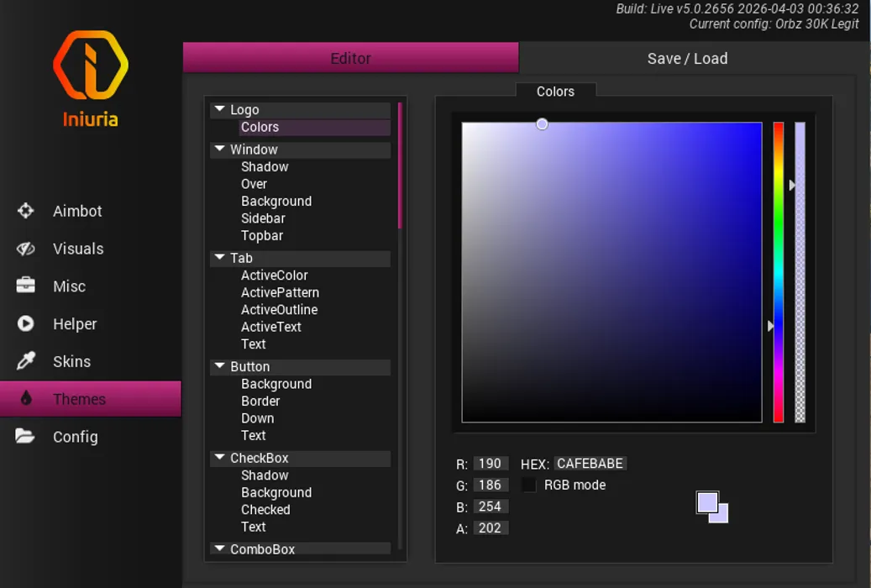Select Text under Button group

pyautogui.click(x=254, y=436)
